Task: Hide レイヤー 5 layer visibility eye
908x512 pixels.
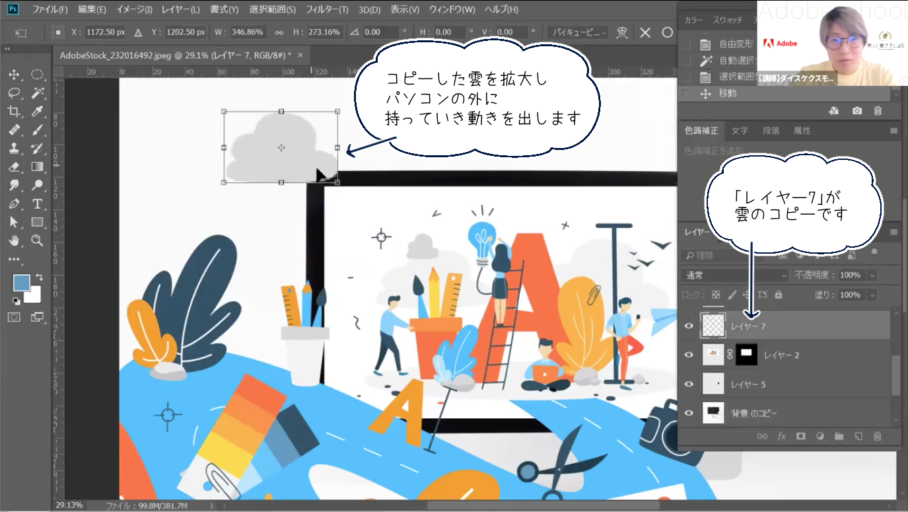Action: (x=689, y=384)
